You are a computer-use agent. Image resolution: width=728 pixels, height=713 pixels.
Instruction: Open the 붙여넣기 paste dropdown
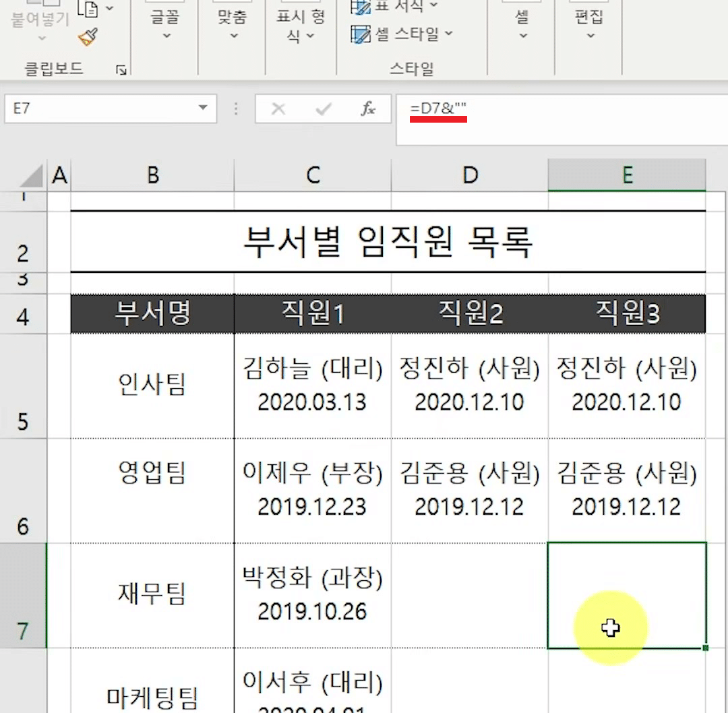coord(41,38)
